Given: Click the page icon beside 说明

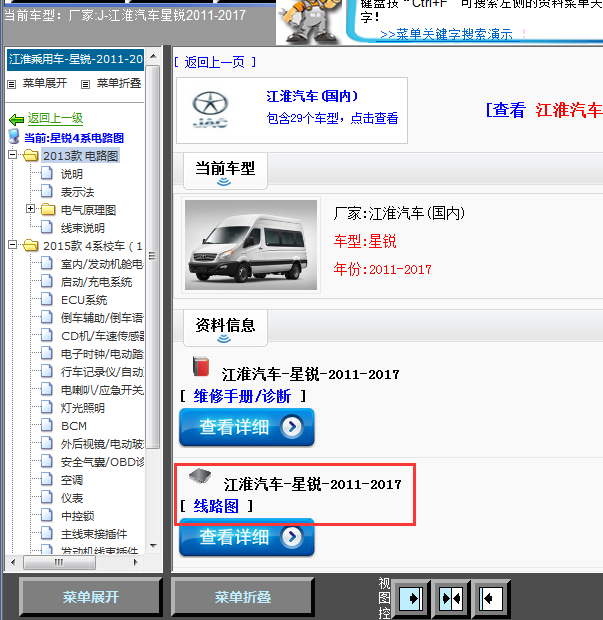Looking at the screenshot, I should (x=47, y=173).
